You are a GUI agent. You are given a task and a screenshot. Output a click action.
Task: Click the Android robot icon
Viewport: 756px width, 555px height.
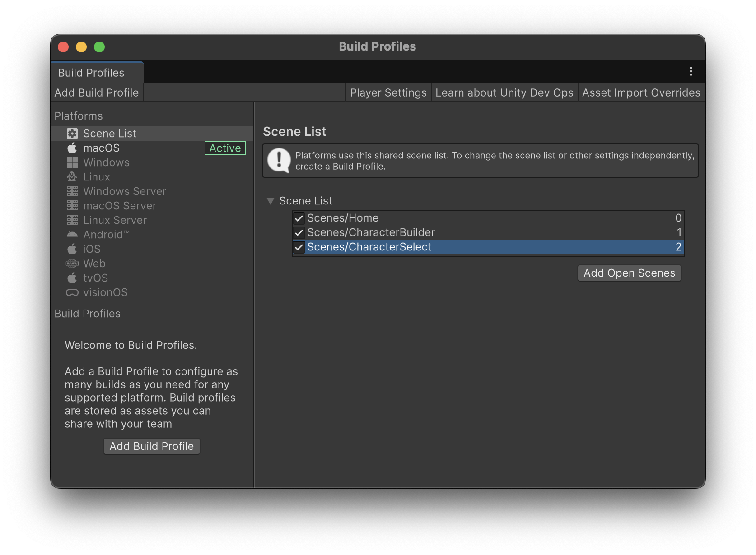click(x=72, y=234)
